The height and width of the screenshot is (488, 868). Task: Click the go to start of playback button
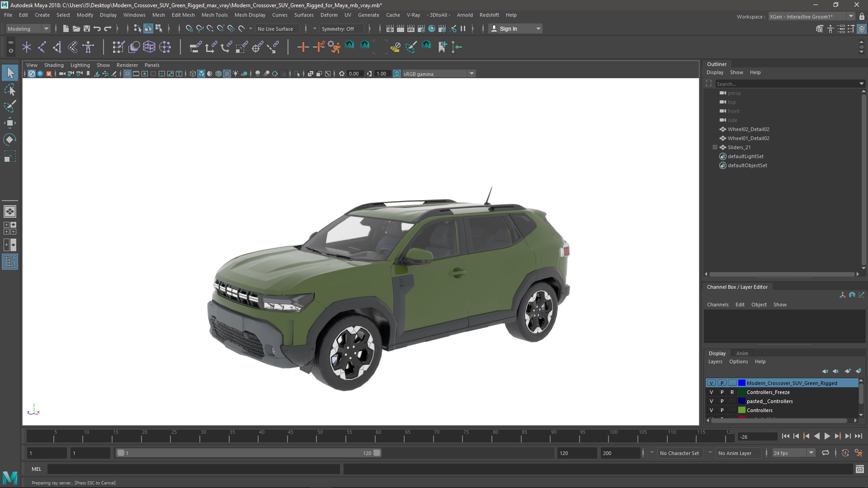click(x=785, y=436)
